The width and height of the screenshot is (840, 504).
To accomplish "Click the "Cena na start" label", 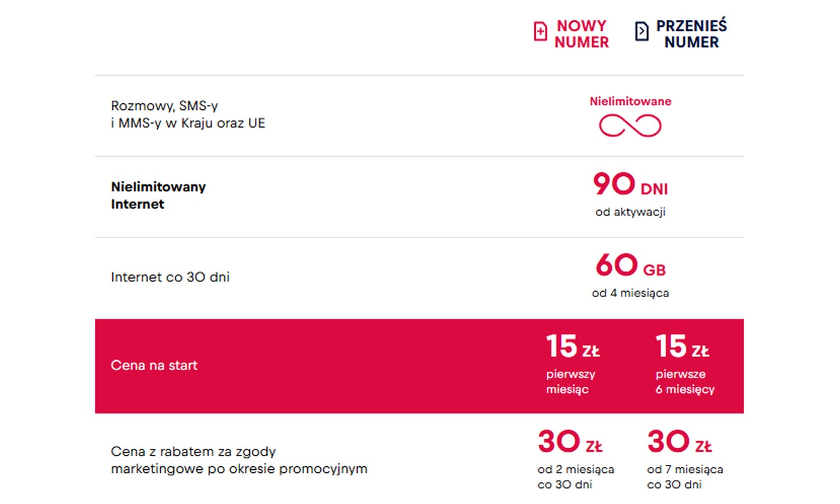I will point(154,365).
